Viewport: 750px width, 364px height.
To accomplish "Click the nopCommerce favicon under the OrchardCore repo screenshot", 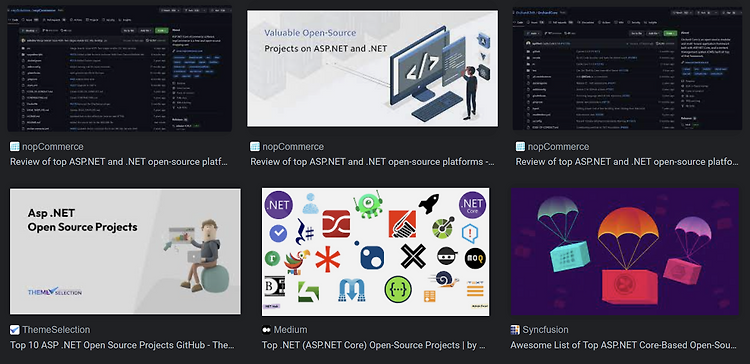I will click(x=520, y=146).
